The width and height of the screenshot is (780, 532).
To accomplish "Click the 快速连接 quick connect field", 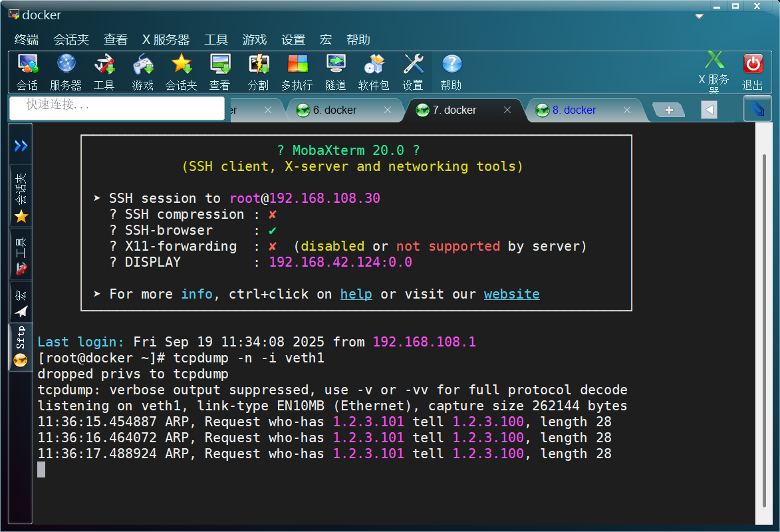I will pos(117,108).
